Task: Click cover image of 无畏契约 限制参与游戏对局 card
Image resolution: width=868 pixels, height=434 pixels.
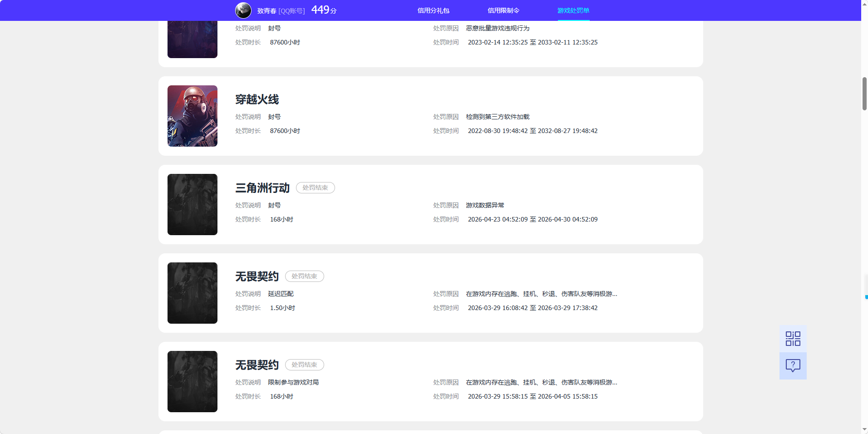Action: pyautogui.click(x=192, y=381)
